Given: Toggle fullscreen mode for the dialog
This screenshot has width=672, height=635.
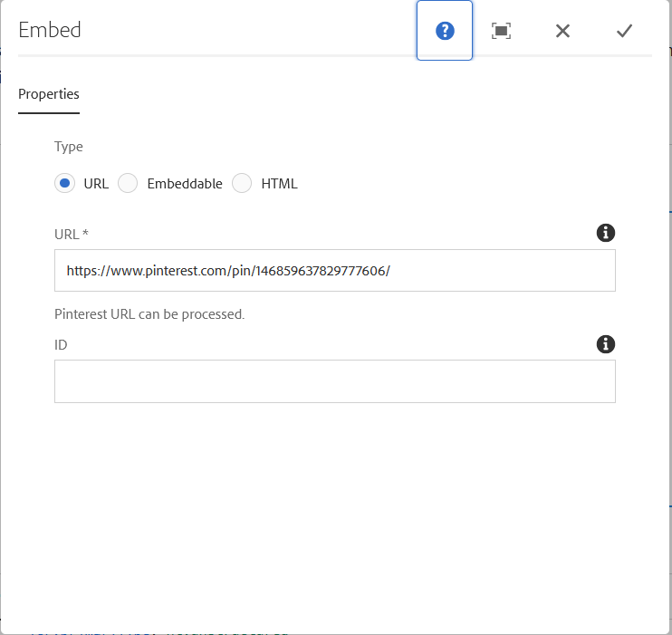Looking at the screenshot, I should [501, 31].
